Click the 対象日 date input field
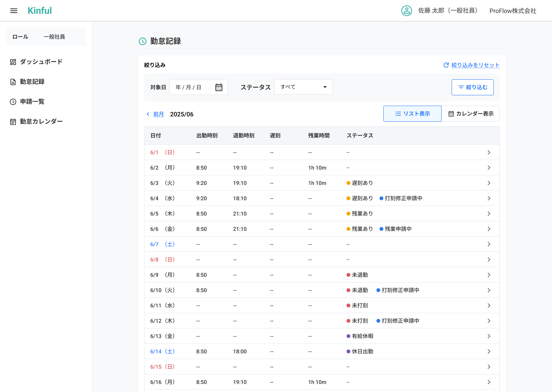Viewport: 552px width, 392px height. pos(191,87)
